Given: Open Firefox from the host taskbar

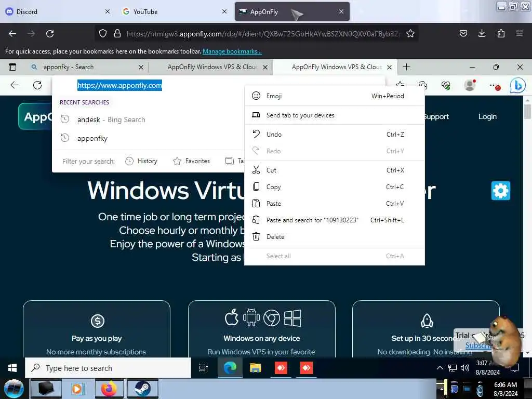Looking at the screenshot, I should pyautogui.click(x=109, y=389).
